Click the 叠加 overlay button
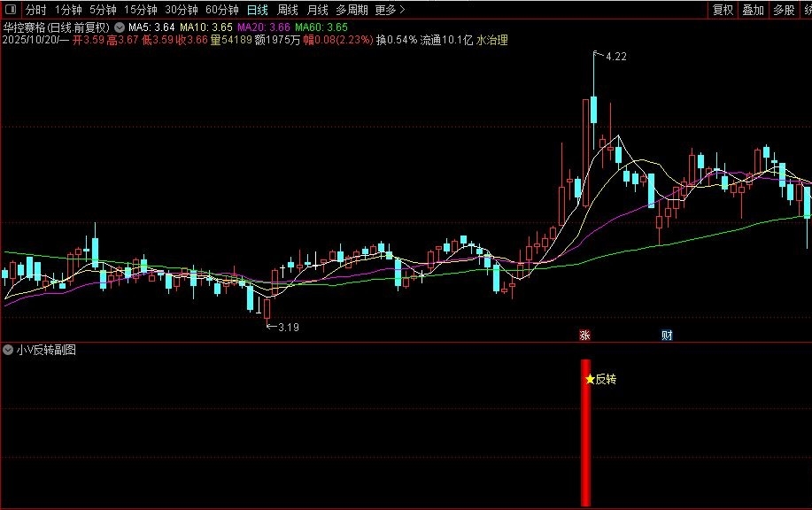Viewport: 812px width, 510px height. 753,10
